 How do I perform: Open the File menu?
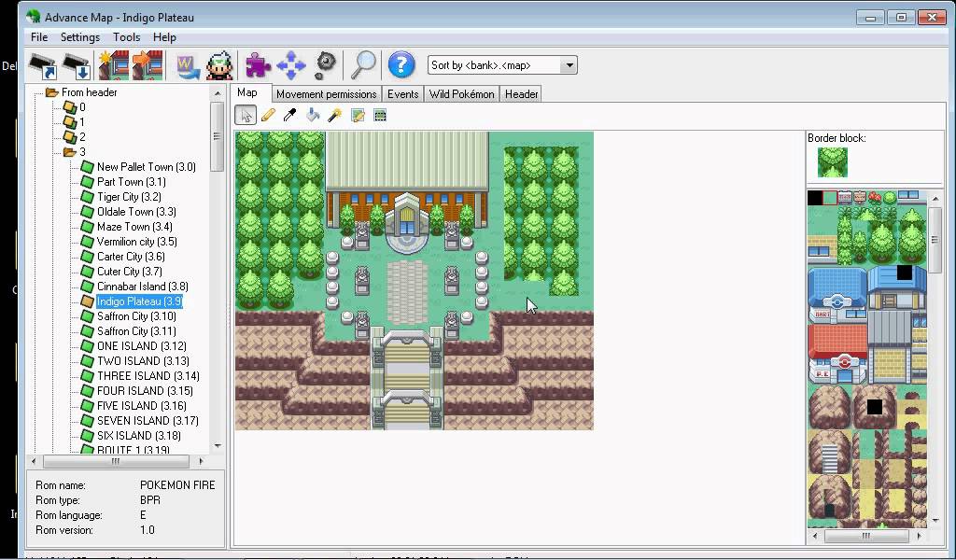[39, 37]
